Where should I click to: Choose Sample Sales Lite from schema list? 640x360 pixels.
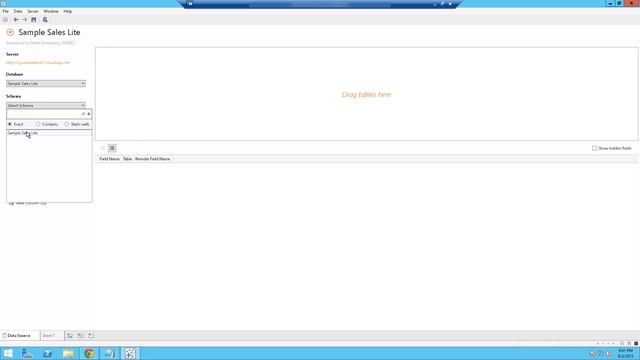(x=49, y=133)
